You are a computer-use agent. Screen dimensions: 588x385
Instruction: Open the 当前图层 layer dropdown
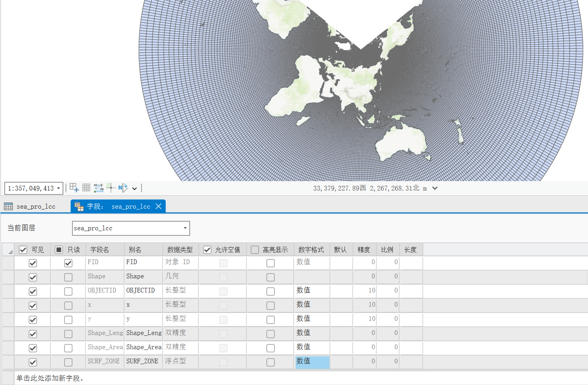(x=185, y=228)
